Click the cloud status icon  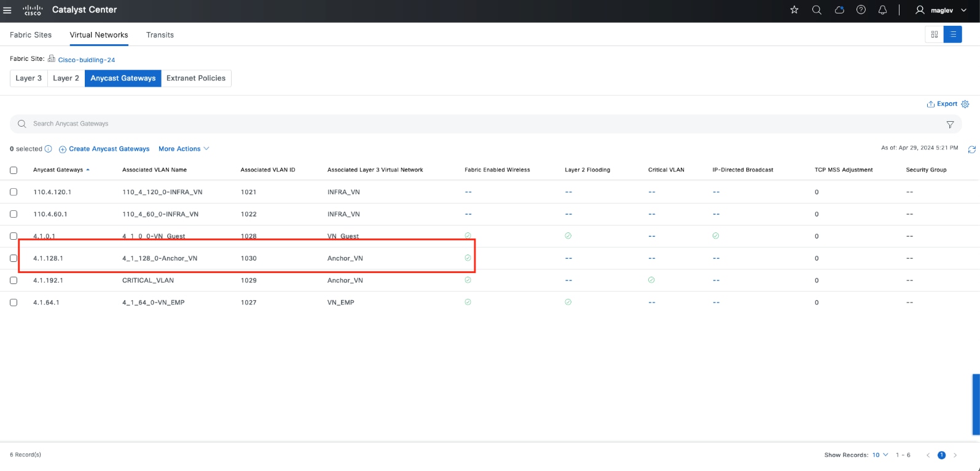point(839,10)
